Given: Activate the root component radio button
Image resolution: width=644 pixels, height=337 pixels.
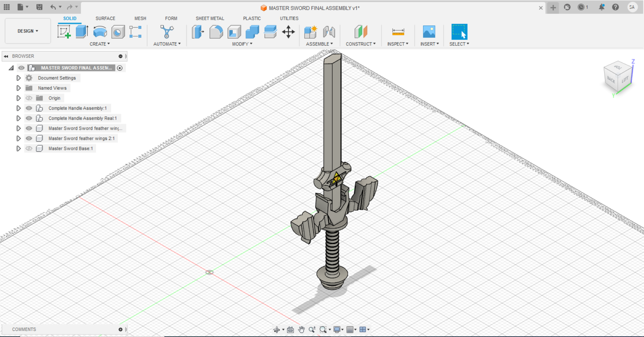Looking at the screenshot, I should coord(120,68).
